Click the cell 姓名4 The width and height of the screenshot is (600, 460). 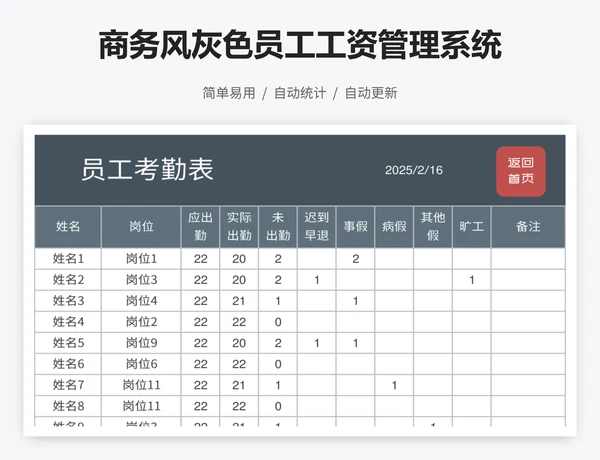pyautogui.click(x=68, y=322)
